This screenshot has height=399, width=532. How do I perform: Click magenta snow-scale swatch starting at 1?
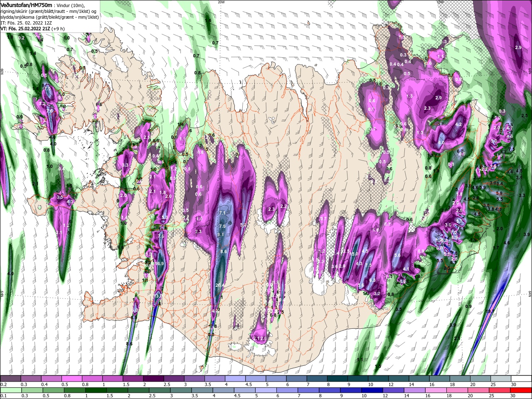(112, 379)
